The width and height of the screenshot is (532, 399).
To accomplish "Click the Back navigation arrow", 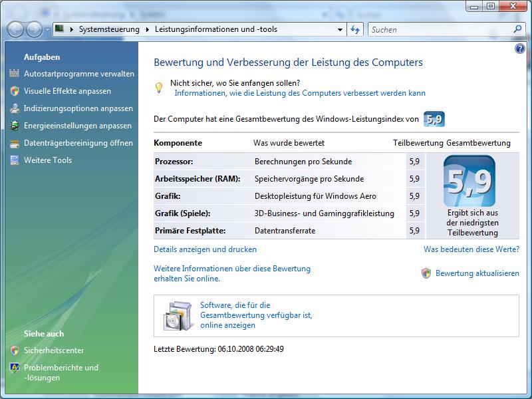I will [x=15, y=30].
